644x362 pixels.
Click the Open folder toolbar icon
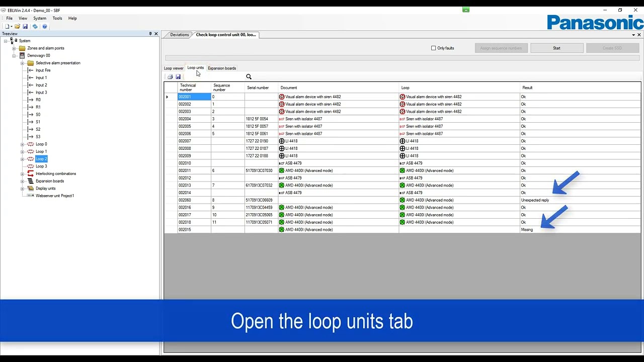point(18,26)
